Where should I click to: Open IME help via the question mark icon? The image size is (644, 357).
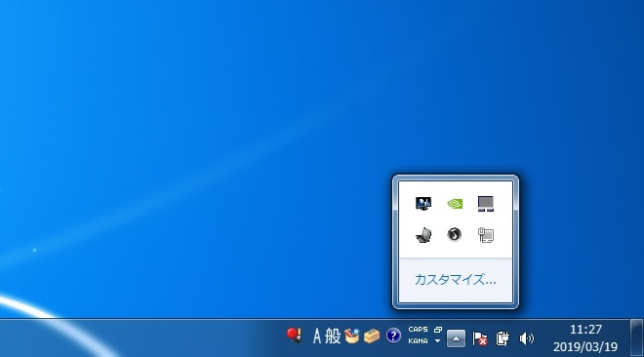[393, 337]
